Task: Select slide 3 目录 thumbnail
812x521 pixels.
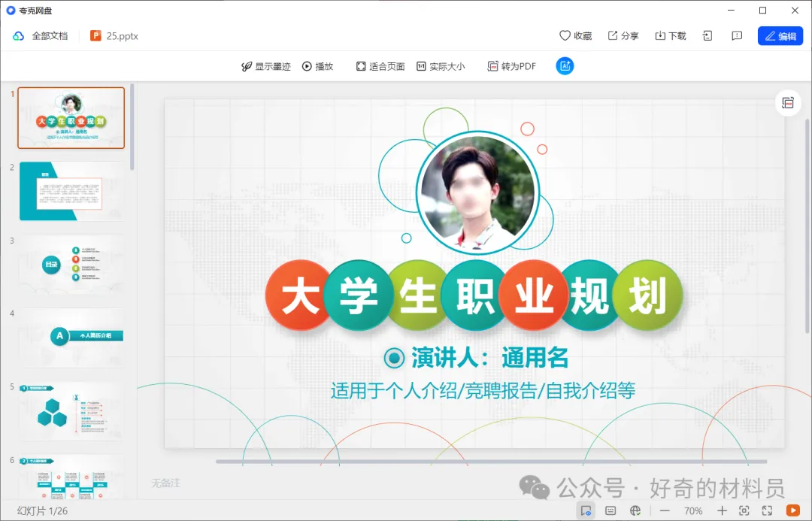Action: point(71,264)
